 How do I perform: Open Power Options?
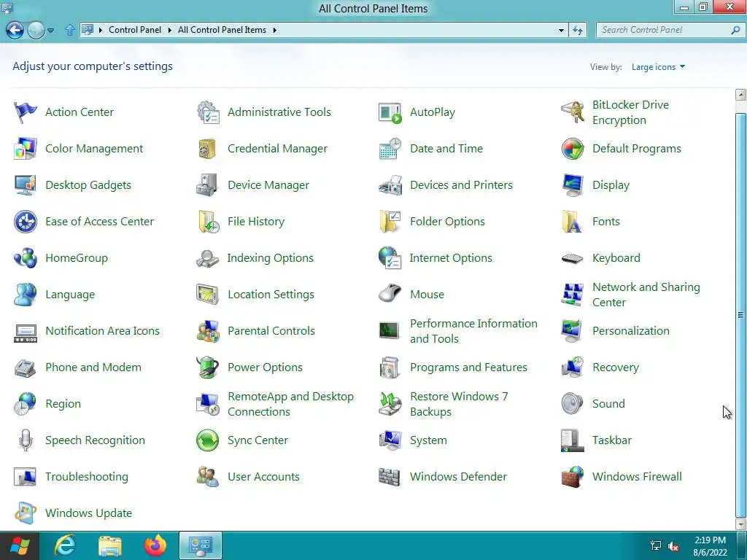(x=265, y=367)
